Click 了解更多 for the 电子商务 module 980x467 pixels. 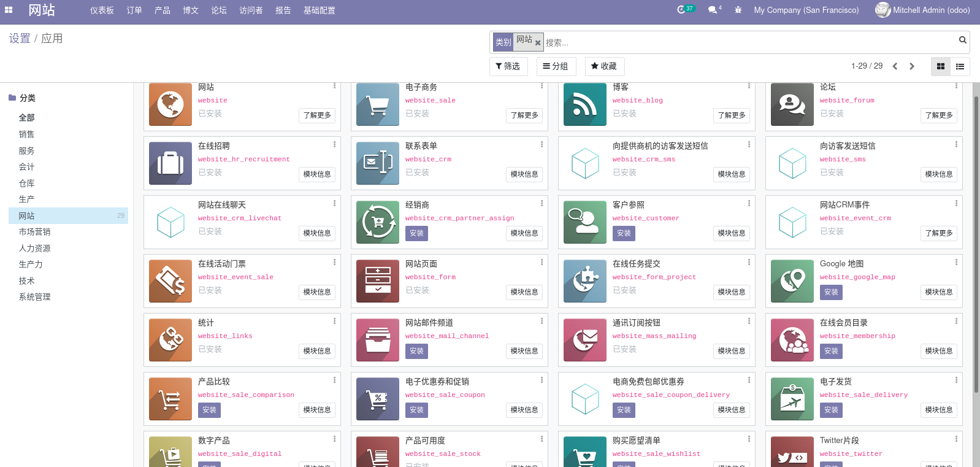[x=524, y=115]
